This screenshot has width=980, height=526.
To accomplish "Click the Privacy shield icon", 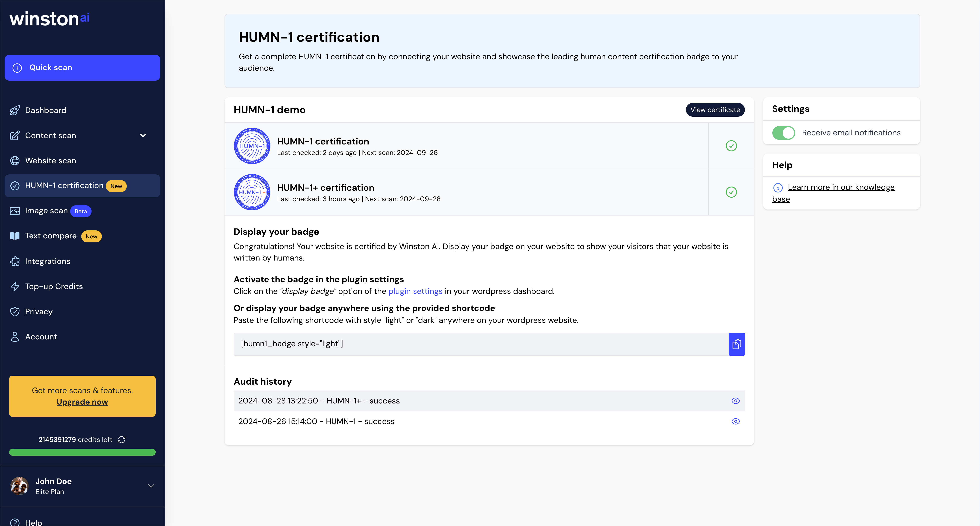I will tap(15, 311).
